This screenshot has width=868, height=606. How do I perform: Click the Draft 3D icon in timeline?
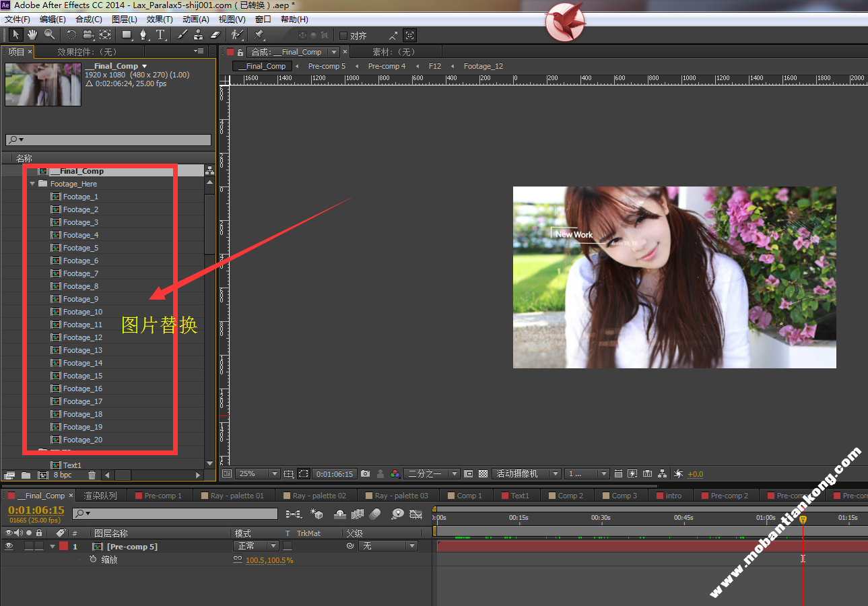click(316, 514)
